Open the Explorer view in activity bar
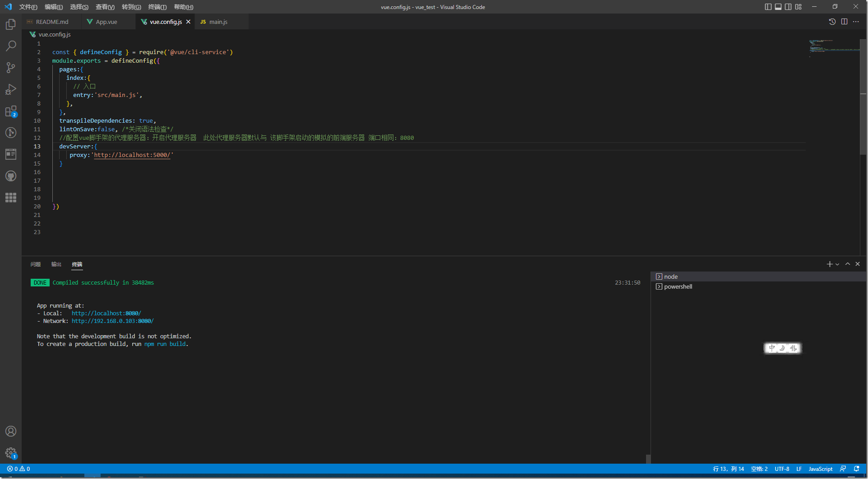The width and height of the screenshot is (868, 479). pos(11,24)
